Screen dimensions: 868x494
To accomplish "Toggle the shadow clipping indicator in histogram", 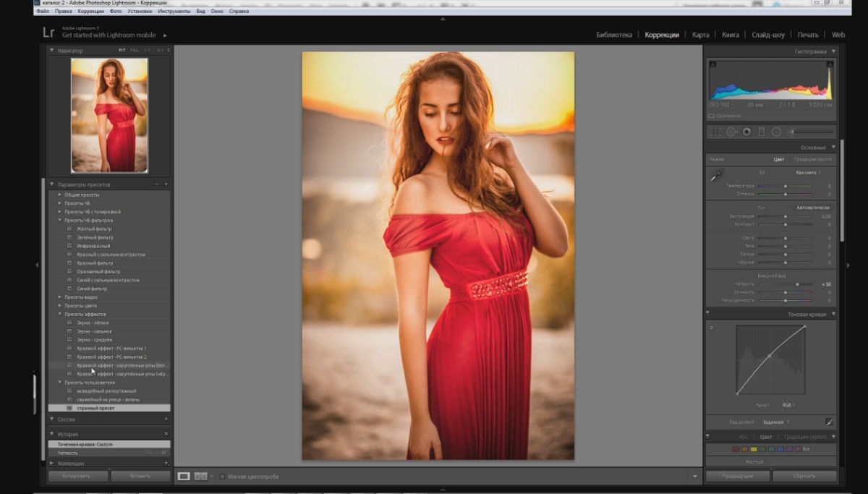I will click(712, 64).
